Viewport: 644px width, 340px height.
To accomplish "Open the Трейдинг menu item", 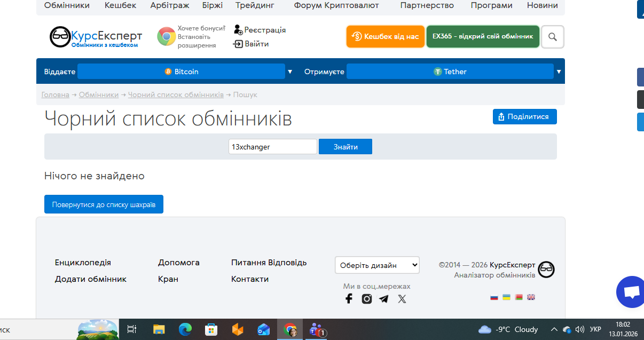I will tap(255, 5).
